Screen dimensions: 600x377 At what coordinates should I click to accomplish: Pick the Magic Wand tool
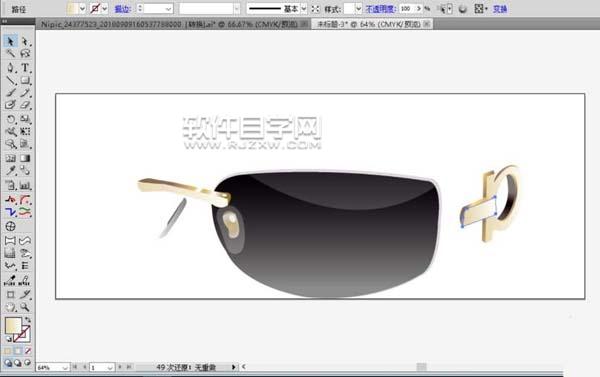(x=10, y=54)
